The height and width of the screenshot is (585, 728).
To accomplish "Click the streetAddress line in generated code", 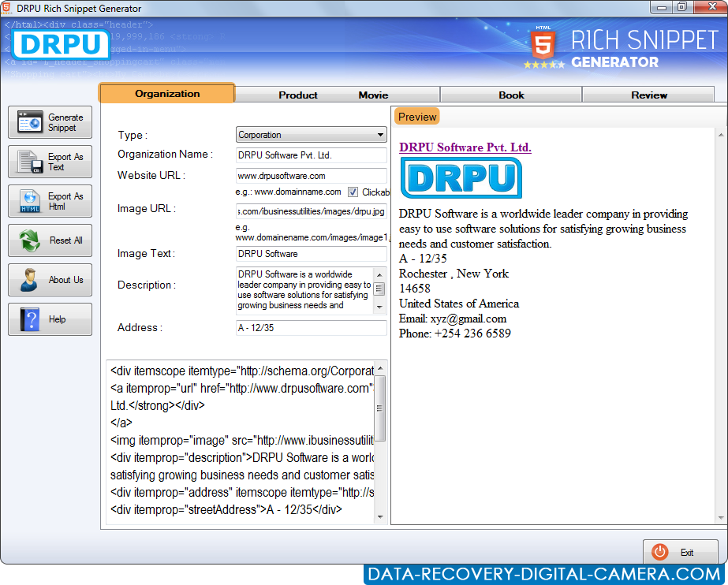I will [x=226, y=509].
